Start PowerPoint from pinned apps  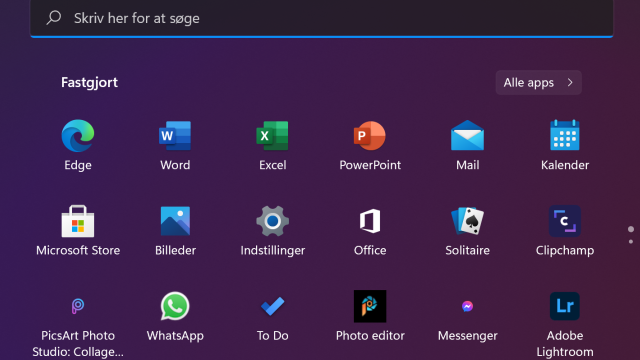click(x=370, y=136)
